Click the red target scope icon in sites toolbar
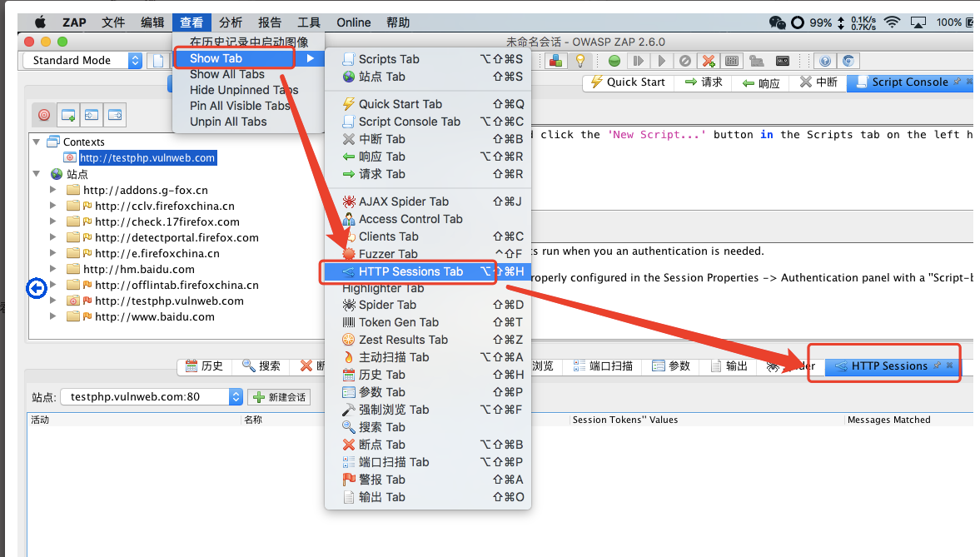 tap(44, 115)
